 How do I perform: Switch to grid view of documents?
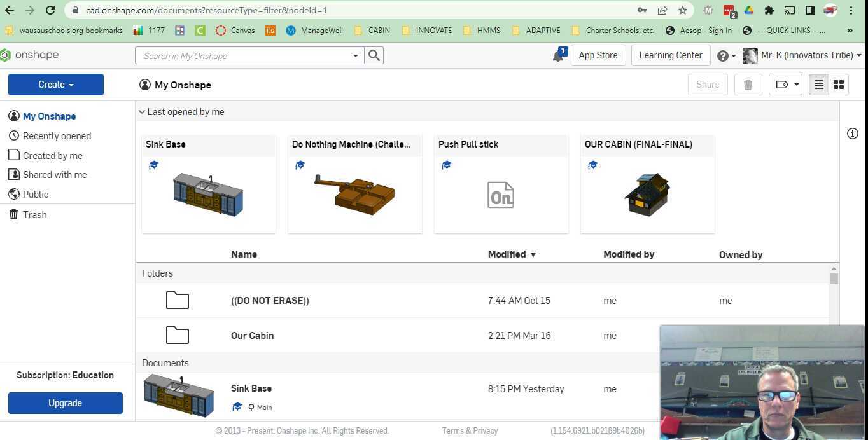(x=838, y=84)
